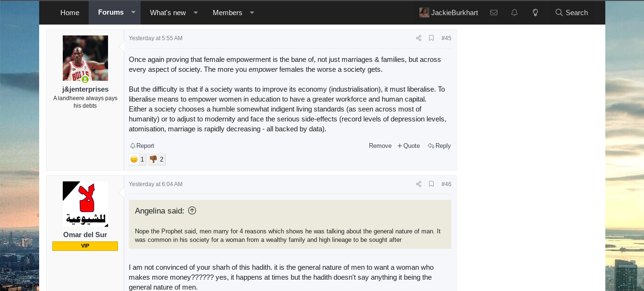Expand the What's new dropdown arrow

(196, 13)
